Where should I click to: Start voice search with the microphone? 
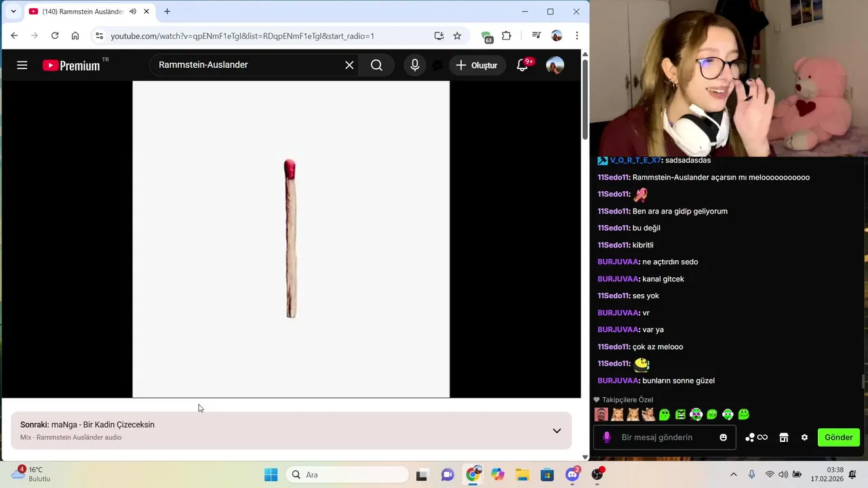[415, 65]
